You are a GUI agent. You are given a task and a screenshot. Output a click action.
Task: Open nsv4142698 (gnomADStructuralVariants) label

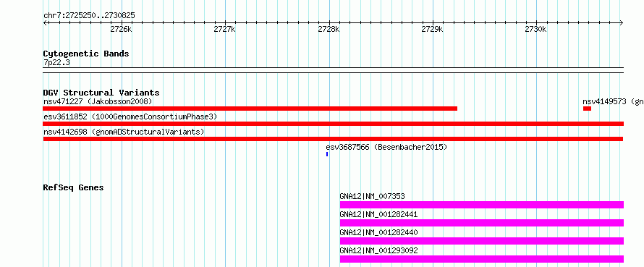click(124, 132)
